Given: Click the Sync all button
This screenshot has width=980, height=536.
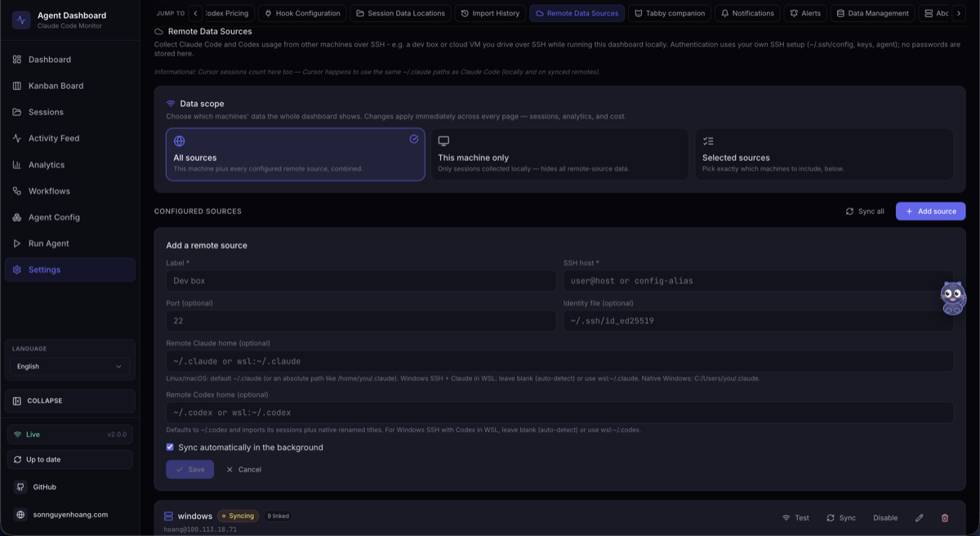Looking at the screenshot, I should coord(865,212).
